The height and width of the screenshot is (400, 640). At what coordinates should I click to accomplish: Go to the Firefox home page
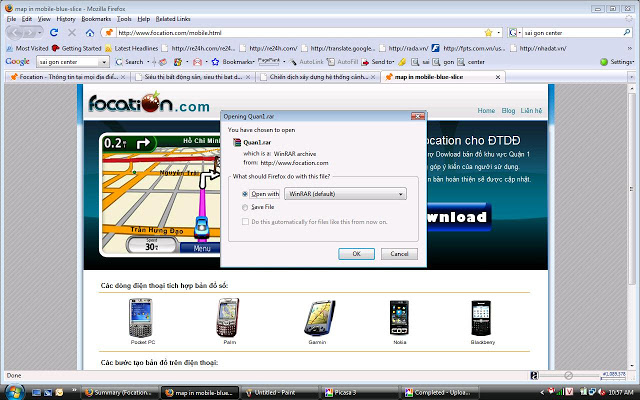[x=90, y=32]
